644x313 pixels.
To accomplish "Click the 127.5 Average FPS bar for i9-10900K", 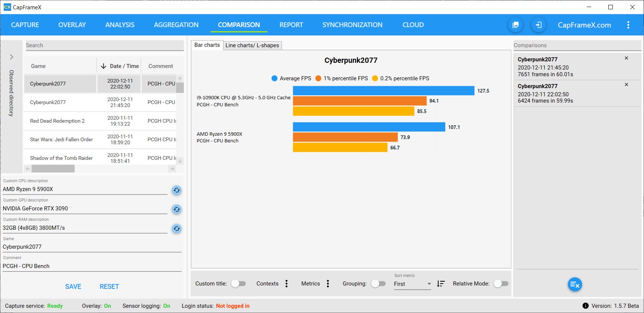I will (384, 91).
